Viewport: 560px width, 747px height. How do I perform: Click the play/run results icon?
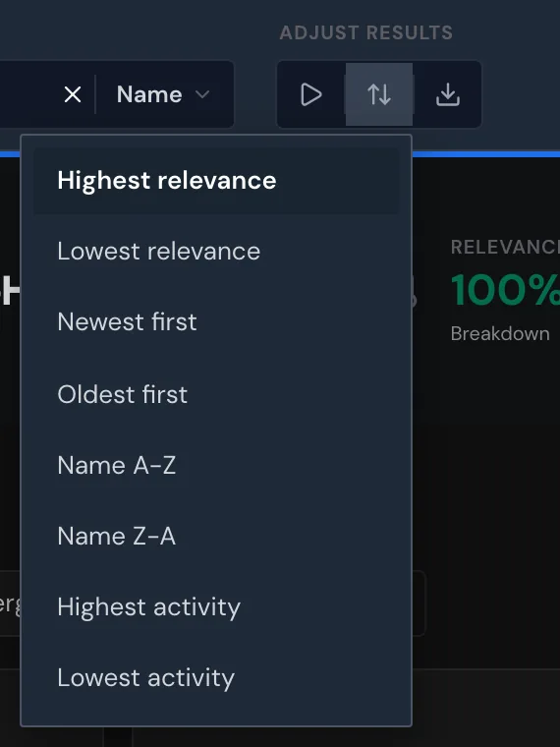311,94
